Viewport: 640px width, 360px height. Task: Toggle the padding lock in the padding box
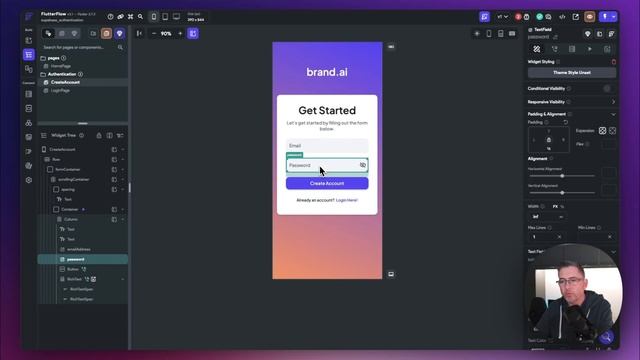click(x=549, y=140)
